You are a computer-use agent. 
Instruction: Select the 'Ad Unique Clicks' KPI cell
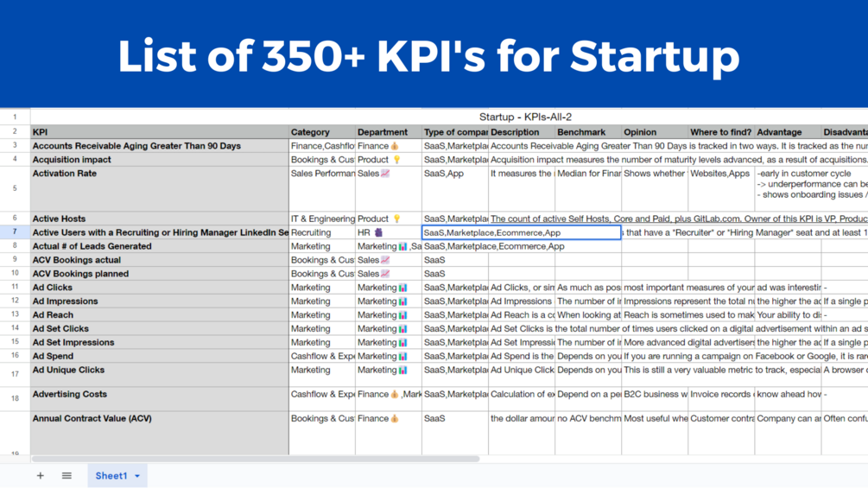point(160,375)
